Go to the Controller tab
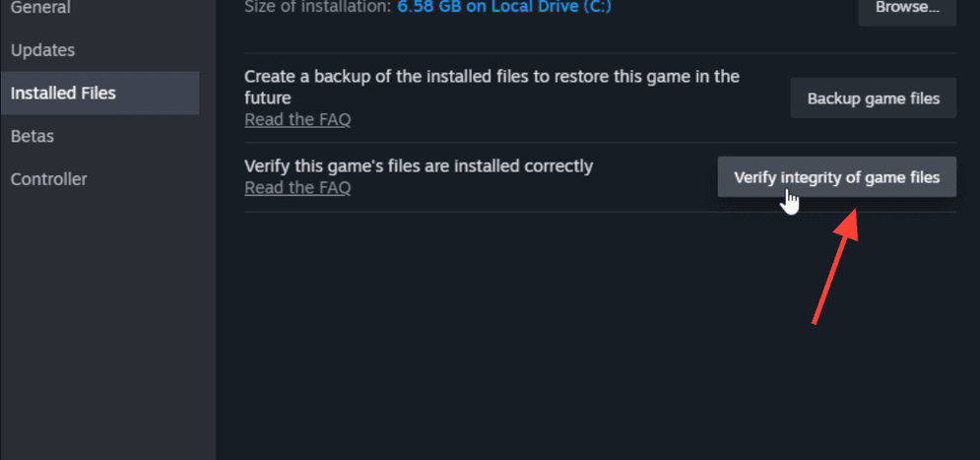 point(48,179)
